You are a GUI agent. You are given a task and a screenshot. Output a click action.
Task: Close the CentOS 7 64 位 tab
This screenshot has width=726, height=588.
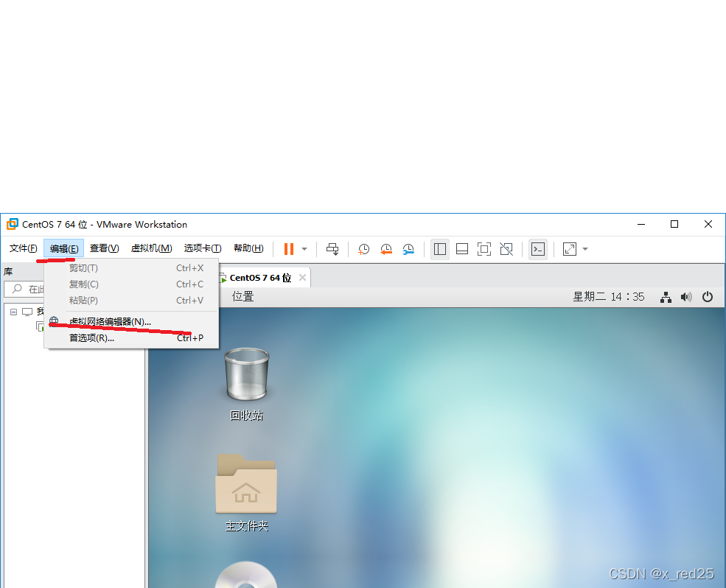(302, 277)
